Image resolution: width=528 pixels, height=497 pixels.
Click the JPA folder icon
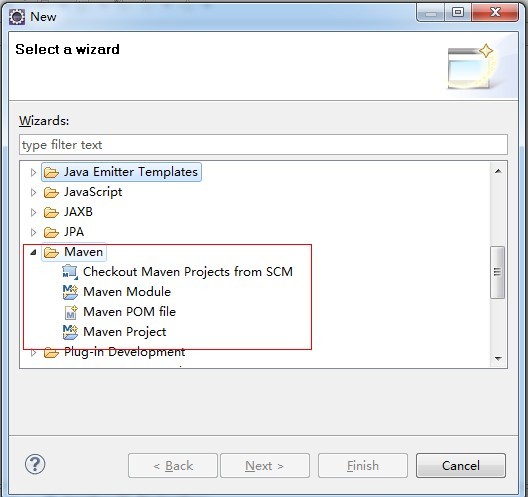click(51, 232)
